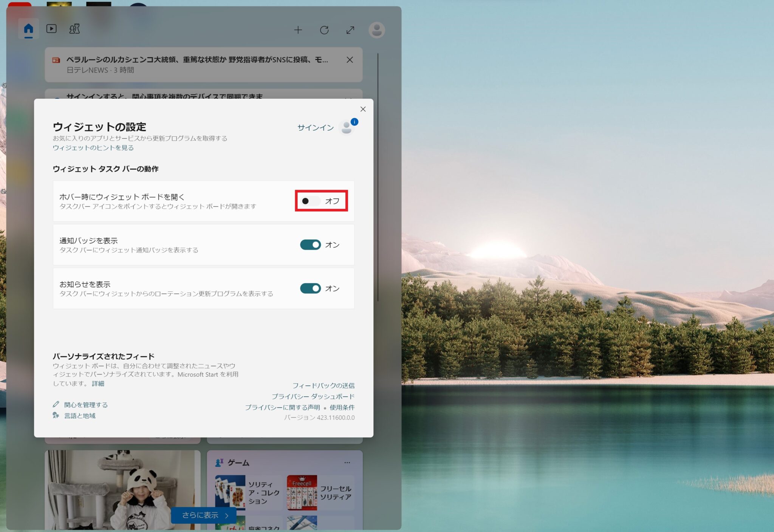
Task: Click the pencil icon beside 関心を管理する
Action: tap(56, 404)
